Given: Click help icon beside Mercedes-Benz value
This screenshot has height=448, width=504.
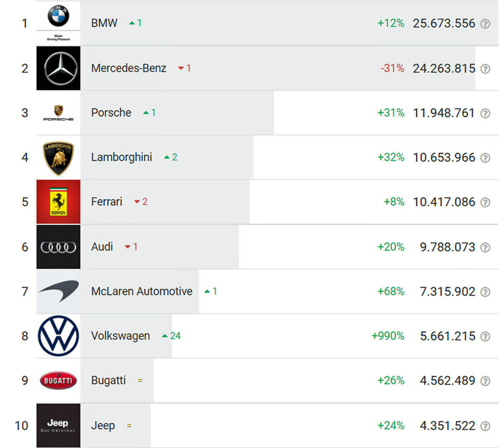Looking at the screenshot, I should click(485, 69).
